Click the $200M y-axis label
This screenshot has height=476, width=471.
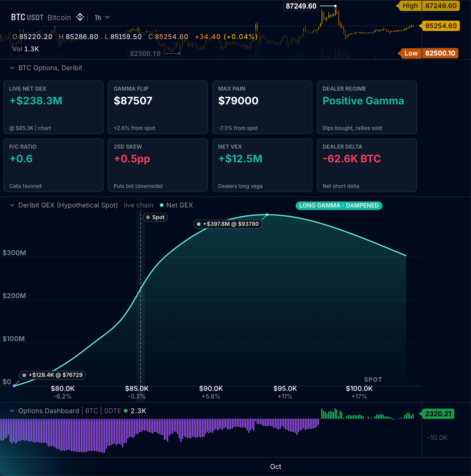click(x=14, y=296)
